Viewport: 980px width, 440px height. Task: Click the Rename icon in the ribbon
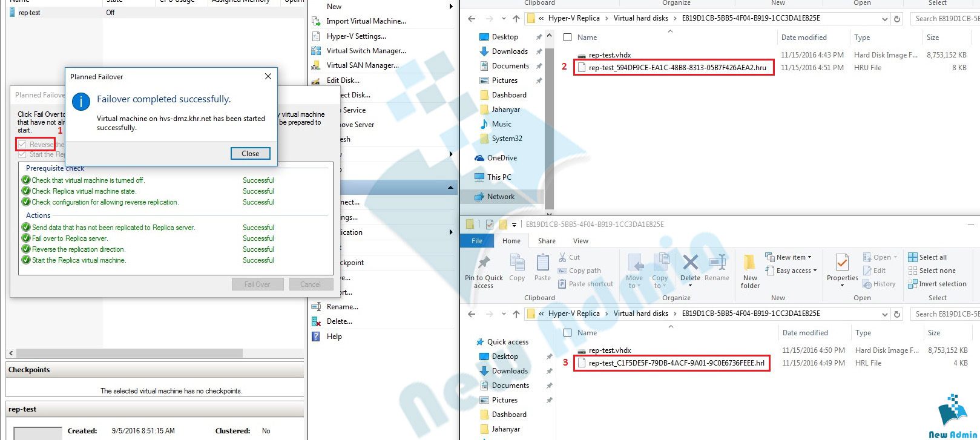click(x=717, y=264)
